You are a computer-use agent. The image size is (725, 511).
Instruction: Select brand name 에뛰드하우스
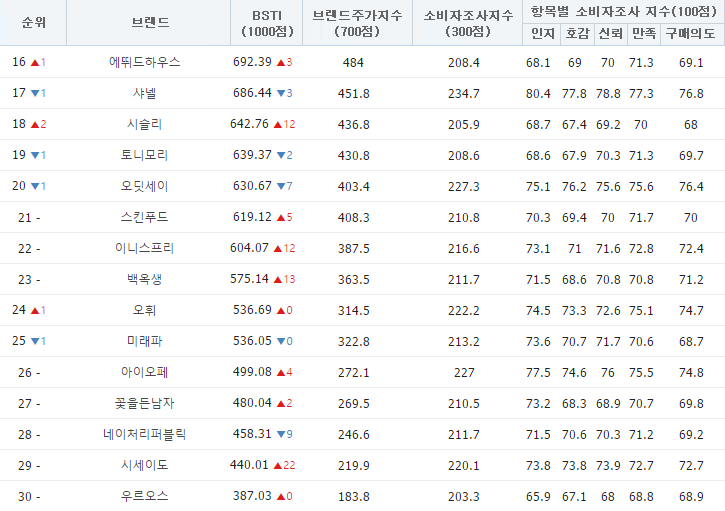click(144, 62)
